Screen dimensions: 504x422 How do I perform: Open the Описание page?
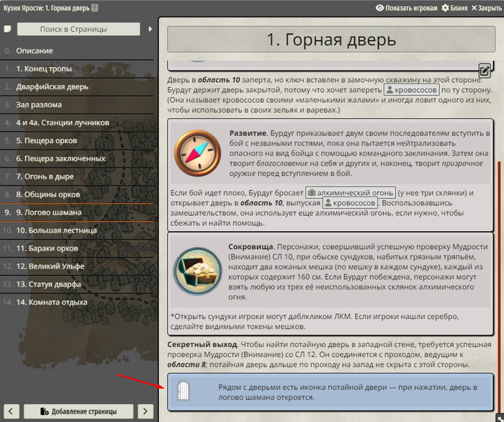[x=35, y=51]
